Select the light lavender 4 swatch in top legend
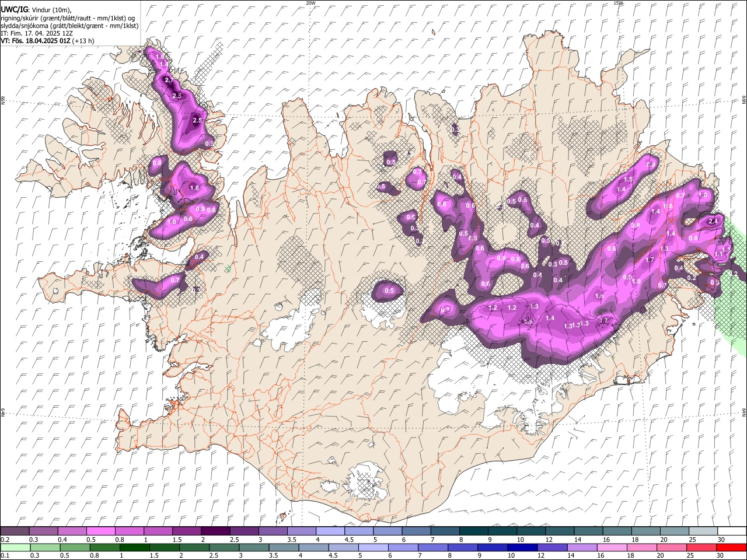The height and width of the screenshot is (560, 747). [x=330, y=531]
